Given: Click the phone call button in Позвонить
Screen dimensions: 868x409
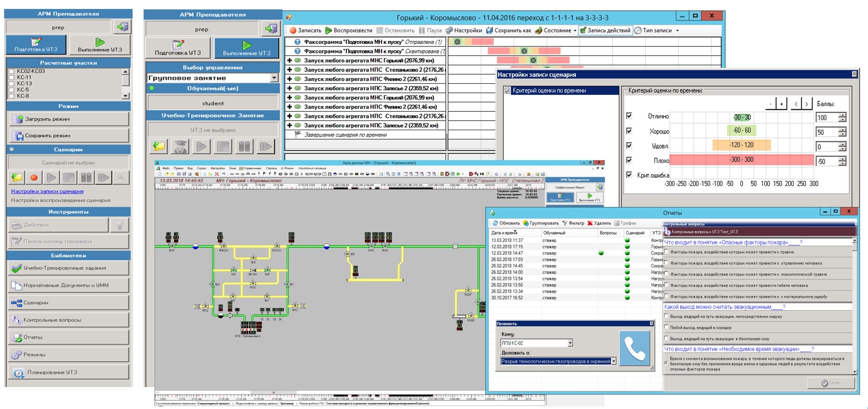Looking at the screenshot, I should click(634, 349).
